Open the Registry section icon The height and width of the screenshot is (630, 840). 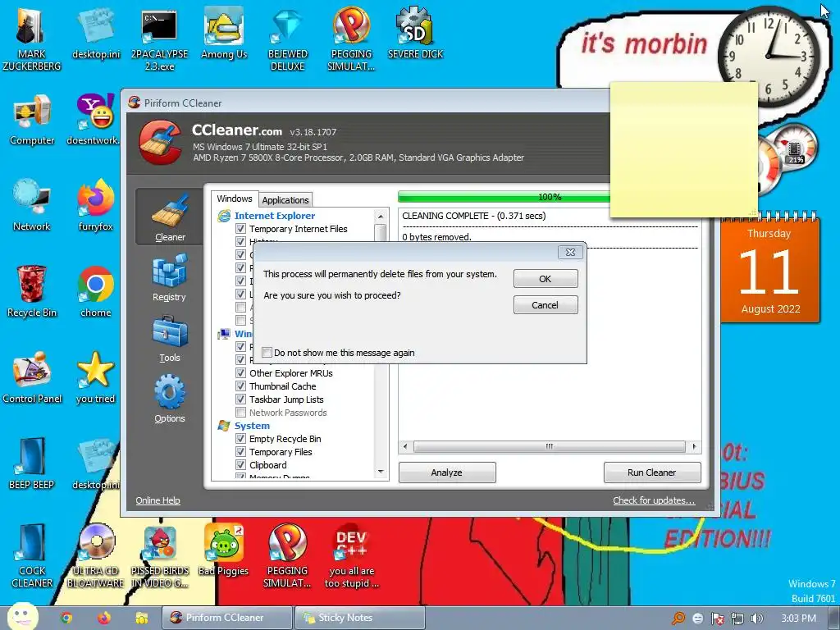click(169, 277)
